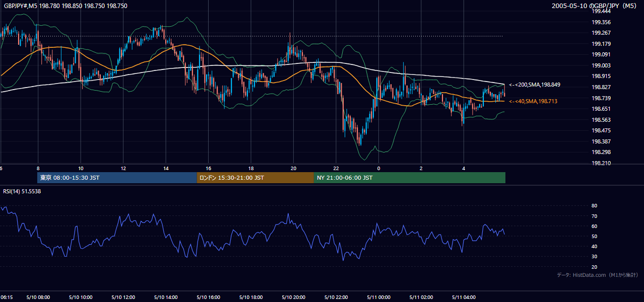Click hour marker 16 under the price chart
The width and height of the screenshot is (644, 302).
tap(208, 169)
